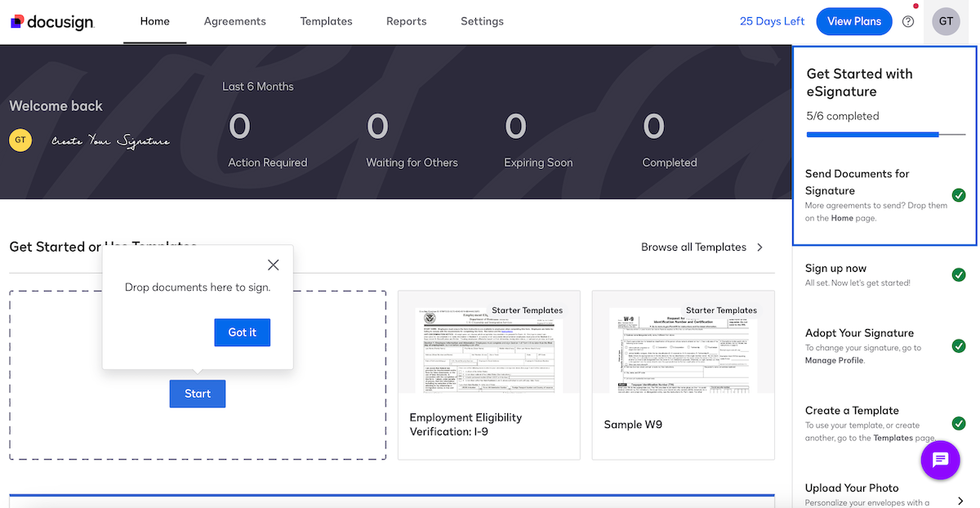
Task: Open the GT account avatar menu
Action: [x=946, y=21]
